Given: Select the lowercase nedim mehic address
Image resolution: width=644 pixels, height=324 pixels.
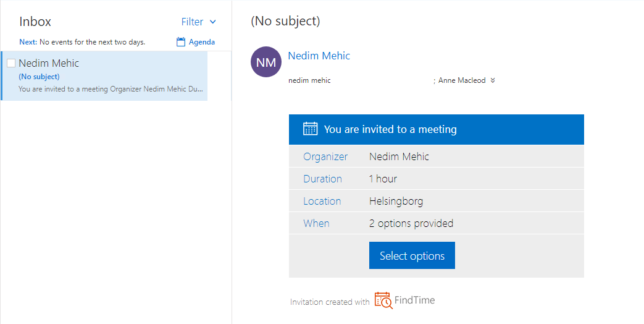Looking at the screenshot, I should [x=309, y=80].
